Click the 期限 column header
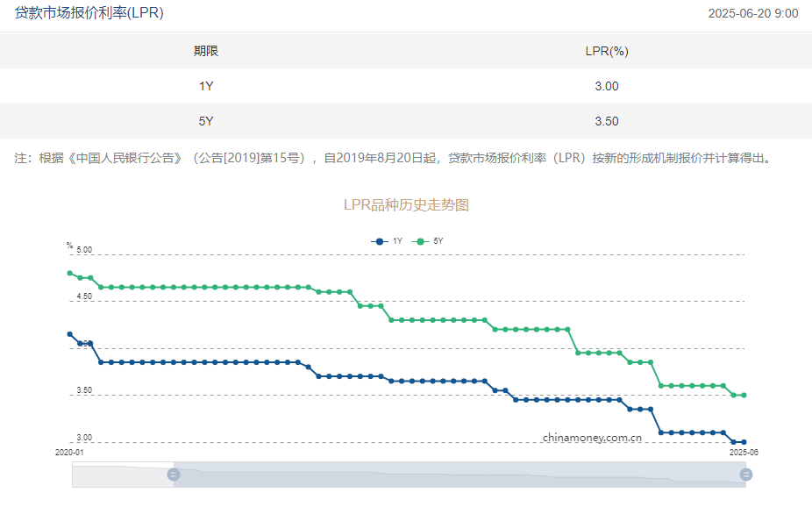812x507 pixels. [206, 51]
